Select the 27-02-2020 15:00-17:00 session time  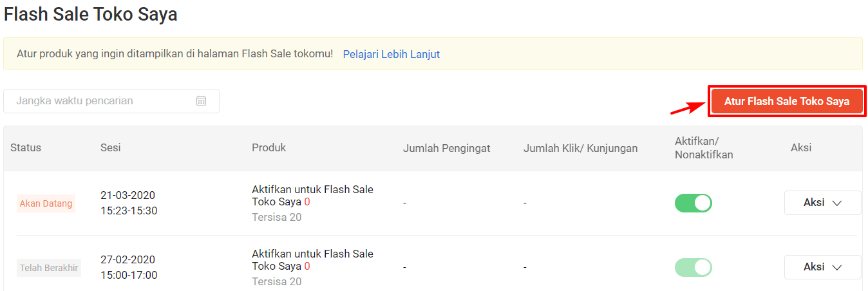[x=129, y=267]
